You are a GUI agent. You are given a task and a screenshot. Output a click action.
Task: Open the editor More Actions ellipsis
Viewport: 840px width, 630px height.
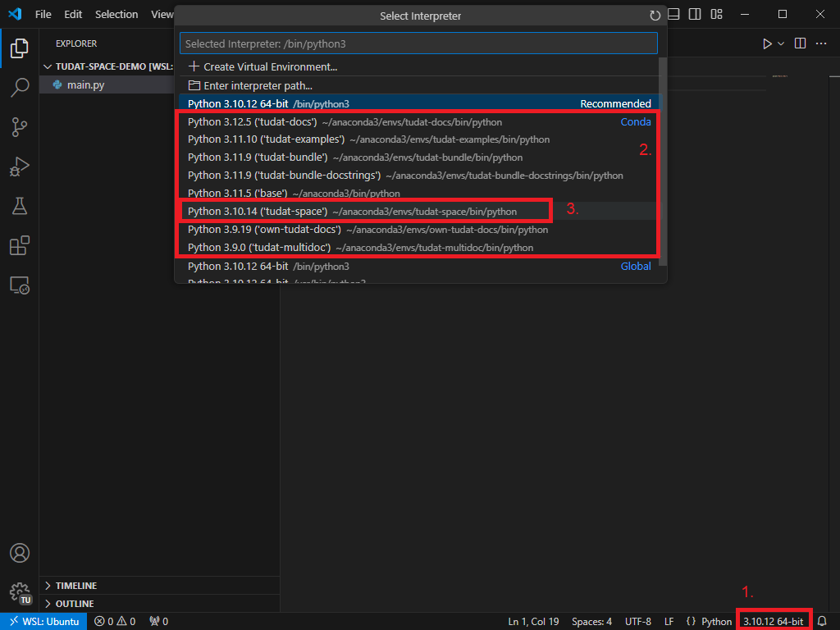point(820,43)
